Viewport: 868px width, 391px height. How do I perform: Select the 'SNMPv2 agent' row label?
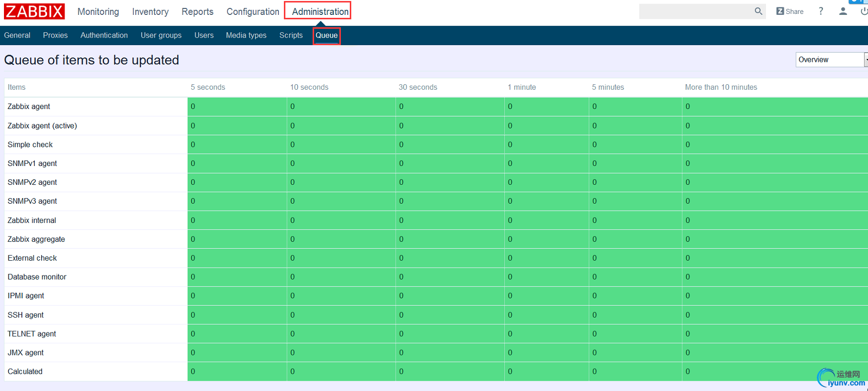point(32,182)
